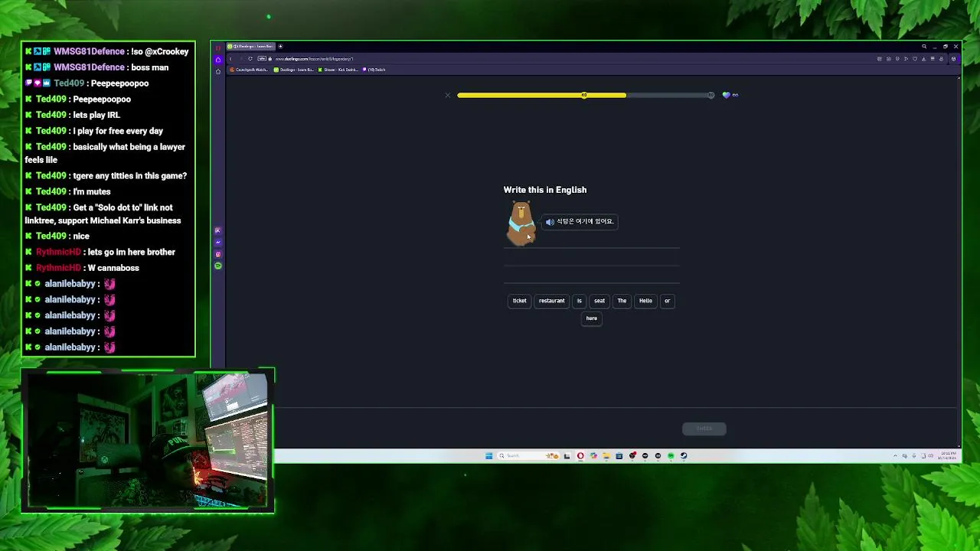Screen dimensions: 980x551
Task: Open the Windows Start button
Action: pyautogui.click(x=489, y=455)
